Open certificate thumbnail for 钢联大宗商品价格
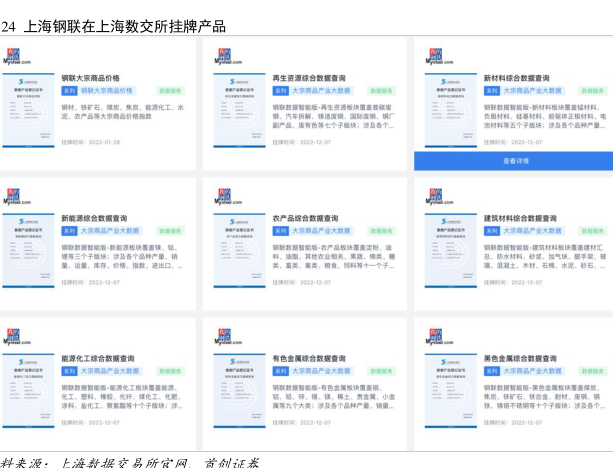This screenshot has height=468, width=613. click(x=28, y=110)
